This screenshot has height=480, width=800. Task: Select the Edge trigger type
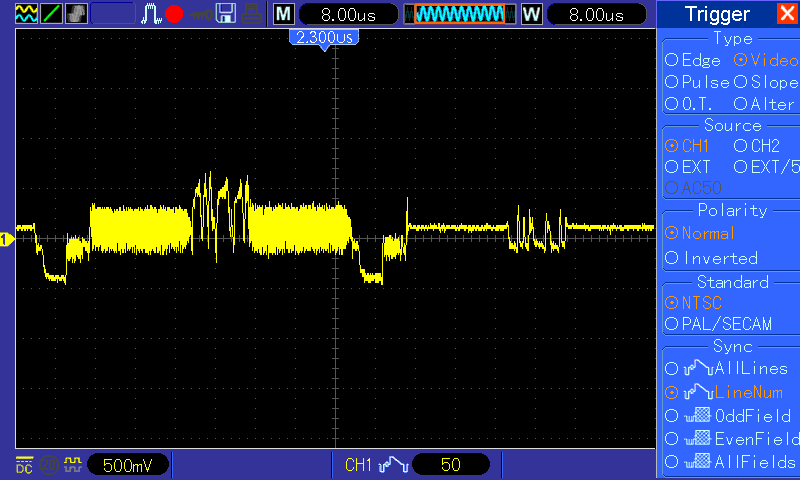tap(693, 60)
